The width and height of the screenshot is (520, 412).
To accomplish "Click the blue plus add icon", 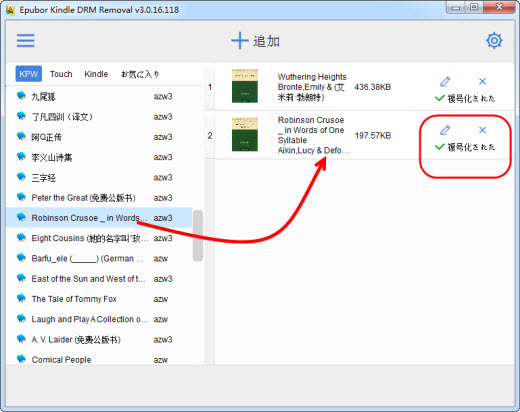I will pos(240,41).
